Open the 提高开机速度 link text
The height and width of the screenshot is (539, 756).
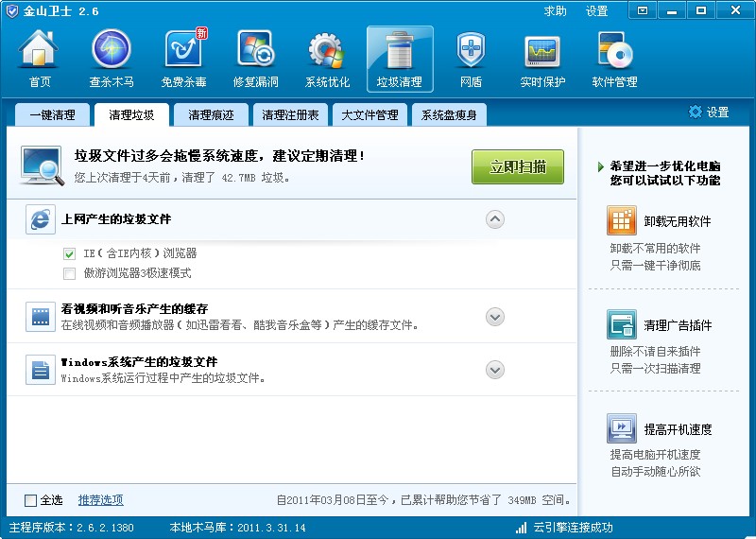[678, 429]
